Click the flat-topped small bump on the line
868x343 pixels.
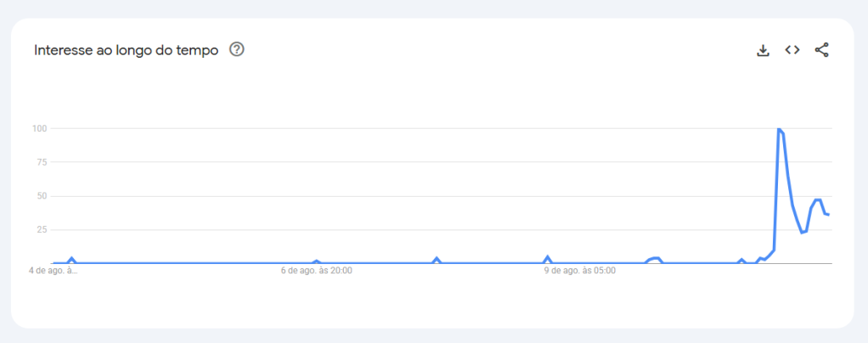tap(654, 258)
